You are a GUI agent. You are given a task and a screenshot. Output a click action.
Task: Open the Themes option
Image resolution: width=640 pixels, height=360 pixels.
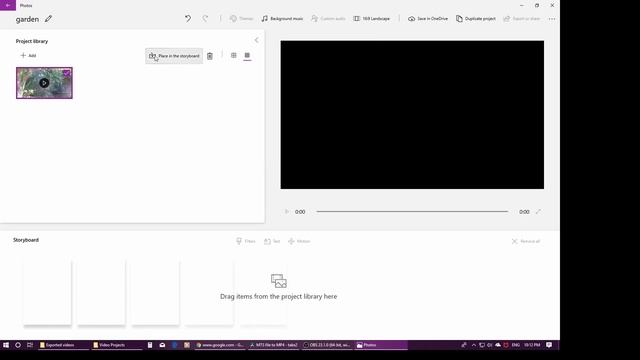241,18
